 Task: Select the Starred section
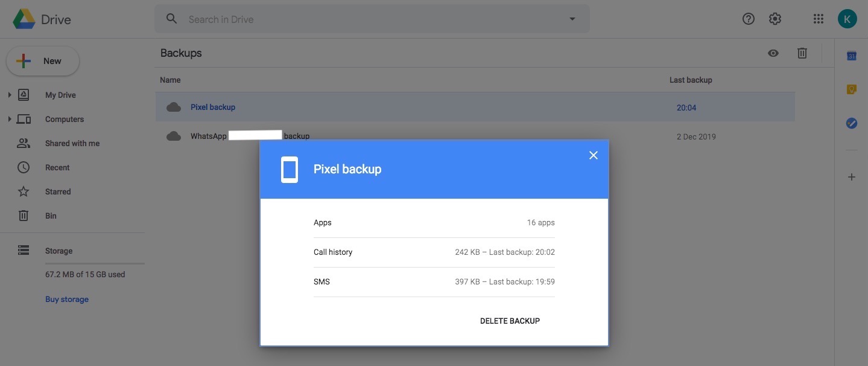57,191
